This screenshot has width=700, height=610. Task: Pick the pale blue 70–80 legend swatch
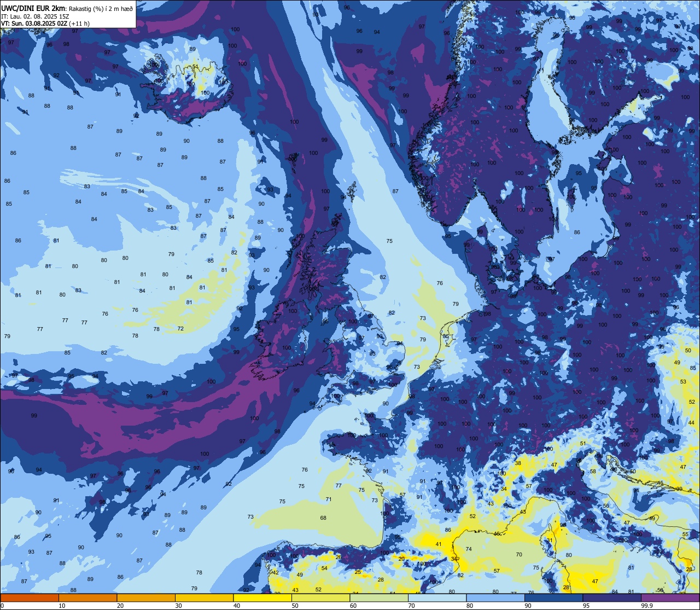click(437, 597)
